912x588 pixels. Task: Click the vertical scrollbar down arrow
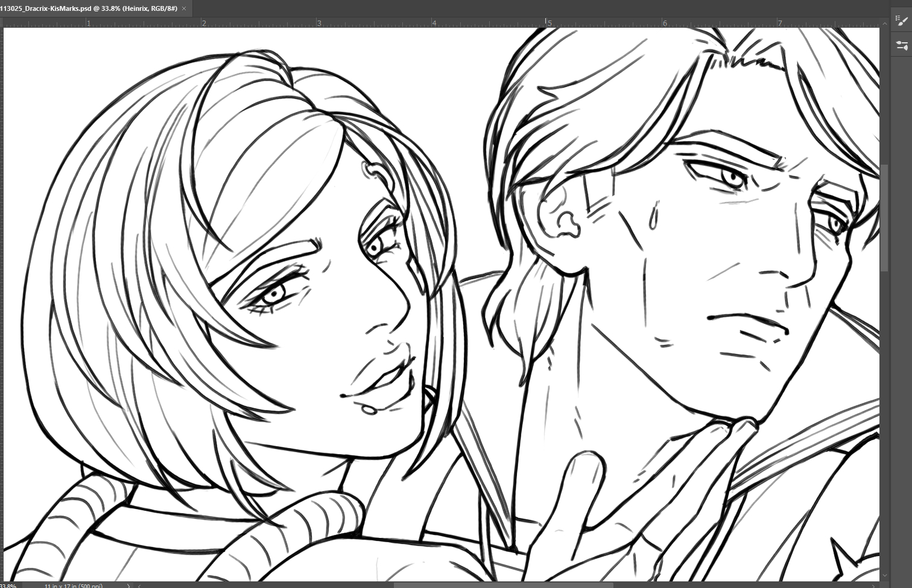885,576
